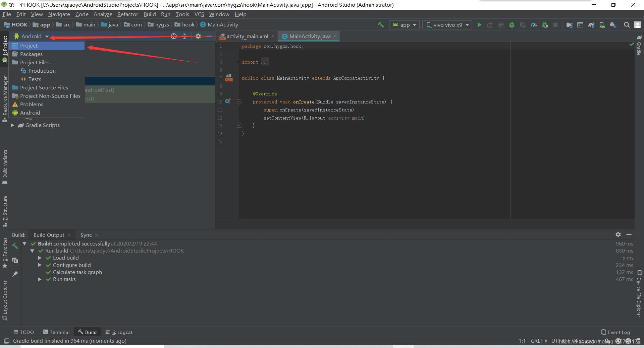This screenshot has height=348, width=644.
Task: Click Run Anything icon in toolbar
Action: pyautogui.click(x=580, y=25)
